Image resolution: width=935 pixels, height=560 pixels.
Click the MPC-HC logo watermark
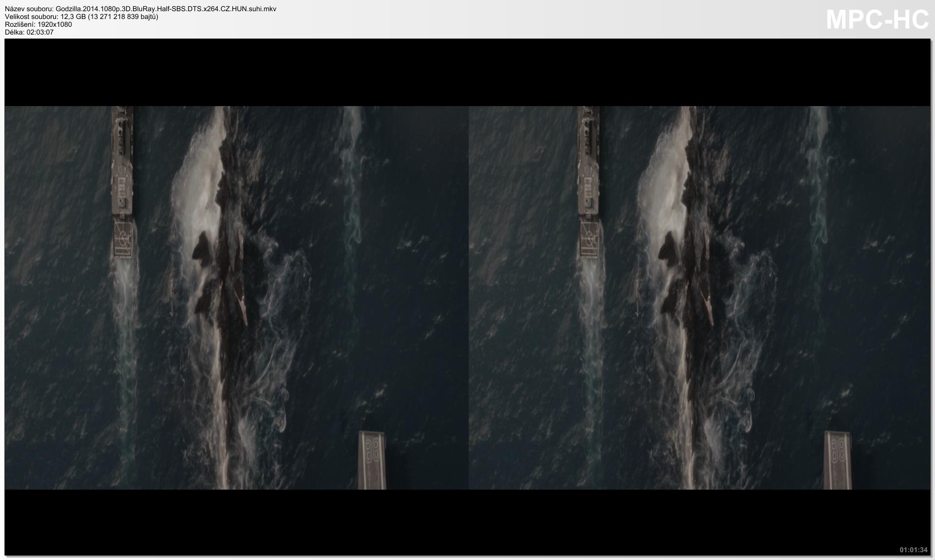[x=877, y=20]
